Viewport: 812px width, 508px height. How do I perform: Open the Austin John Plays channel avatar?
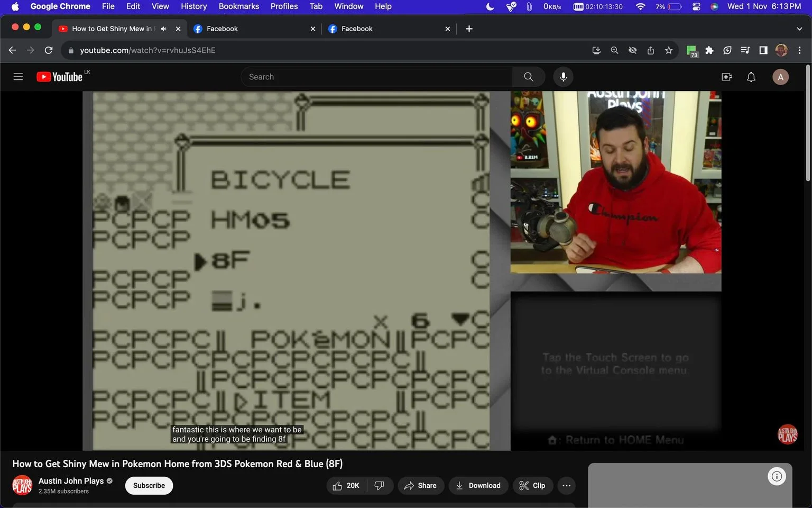[x=22, y=485]
